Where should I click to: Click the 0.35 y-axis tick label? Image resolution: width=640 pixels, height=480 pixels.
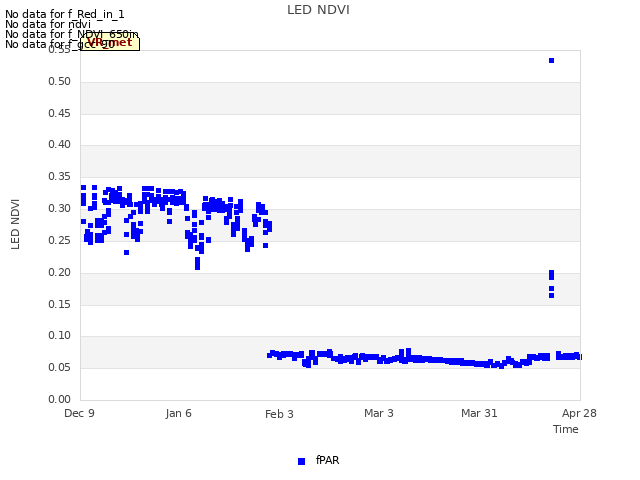pos(60,176)
